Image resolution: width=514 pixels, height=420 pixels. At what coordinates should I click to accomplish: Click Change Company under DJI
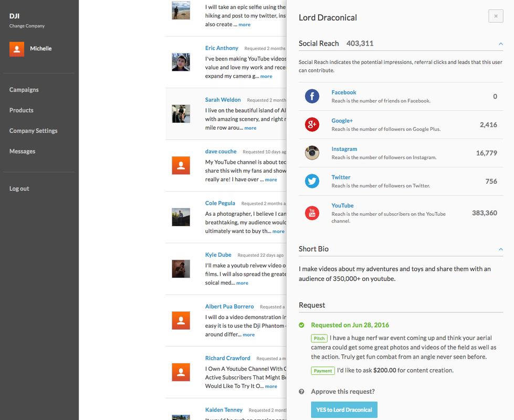click(27, 26)
